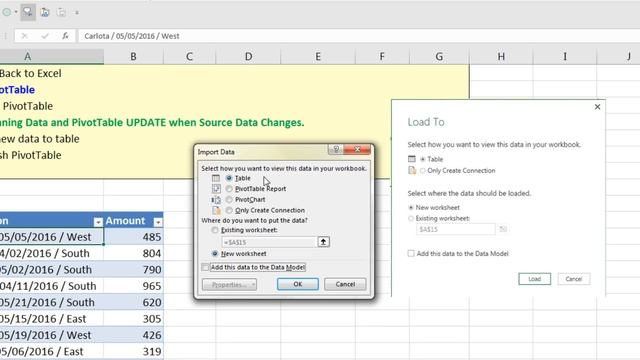Viewport: 640px width, 360px height.
Task: Open the filter dropdown left of Amount header
Action: [x=98, y=222]
